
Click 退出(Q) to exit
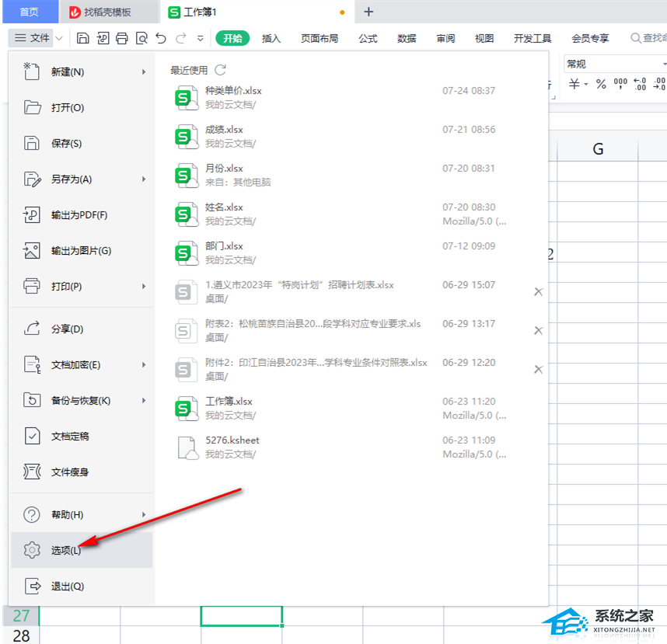click(x=82, y=587)
